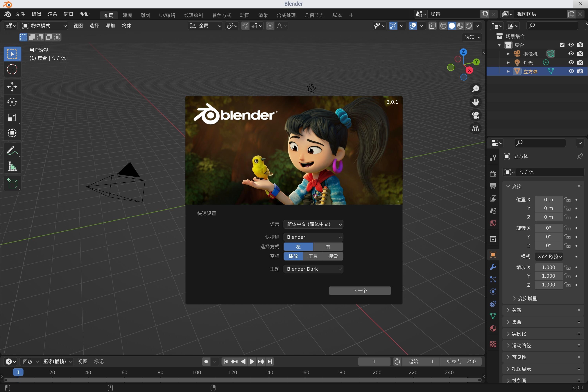The height and width of the screenshot is (392, 588).
Task: Hide 灯光 in viewport with eye
Action: click(x=571, y=62)
